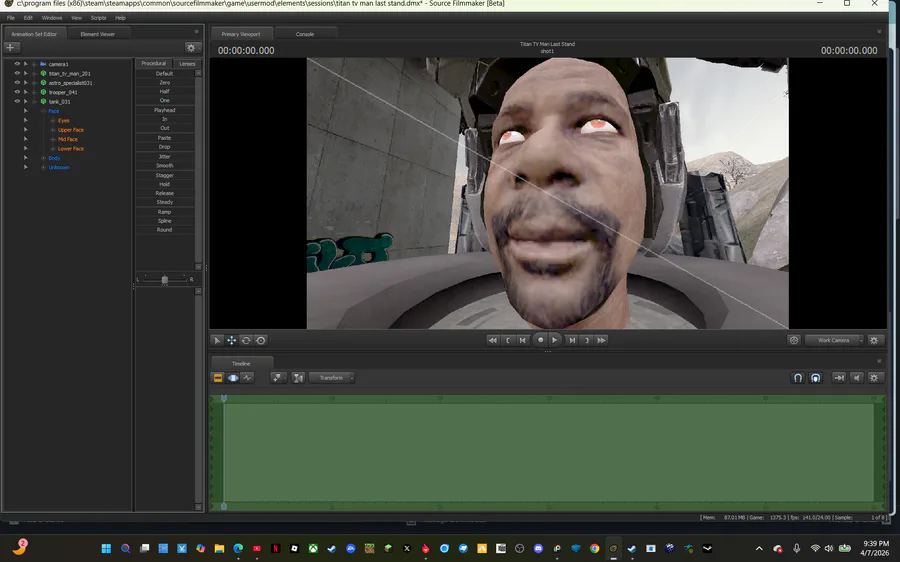Switch to the Graph Editor mode icon
Viewport: 900px width, 562px height.
(247, 378)
